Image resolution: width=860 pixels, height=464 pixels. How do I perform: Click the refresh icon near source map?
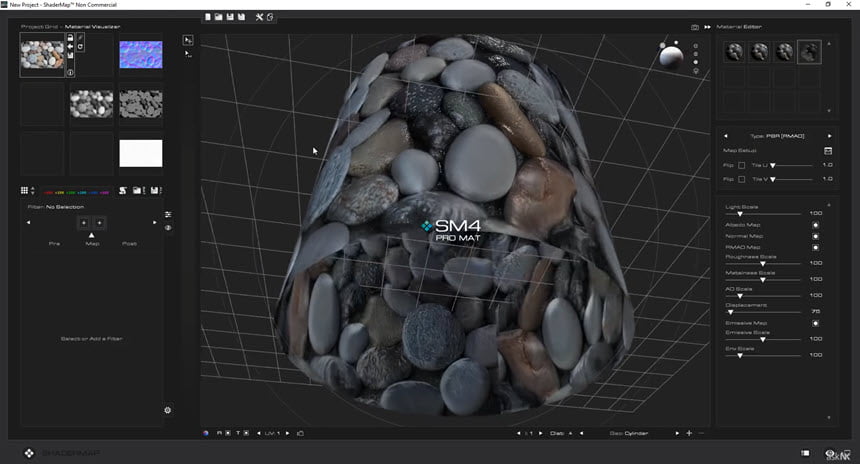81,47
